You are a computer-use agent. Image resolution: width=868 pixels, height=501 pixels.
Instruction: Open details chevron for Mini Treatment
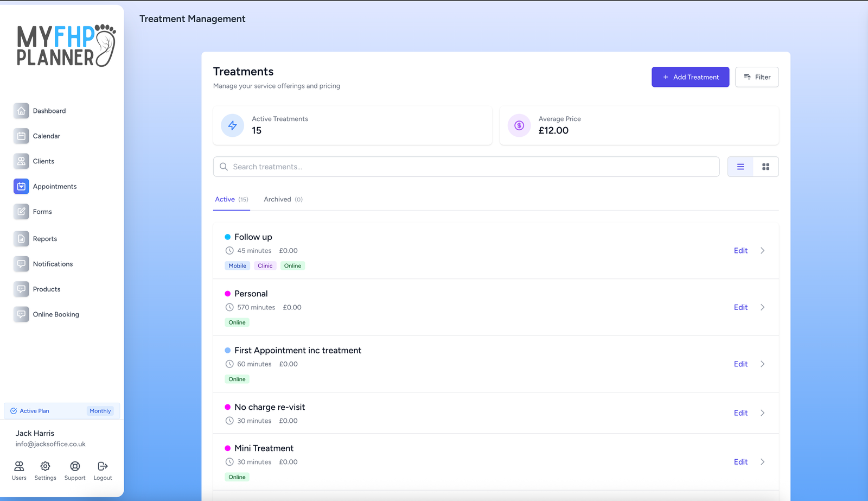pyautogui.click(x=763, y=461)
